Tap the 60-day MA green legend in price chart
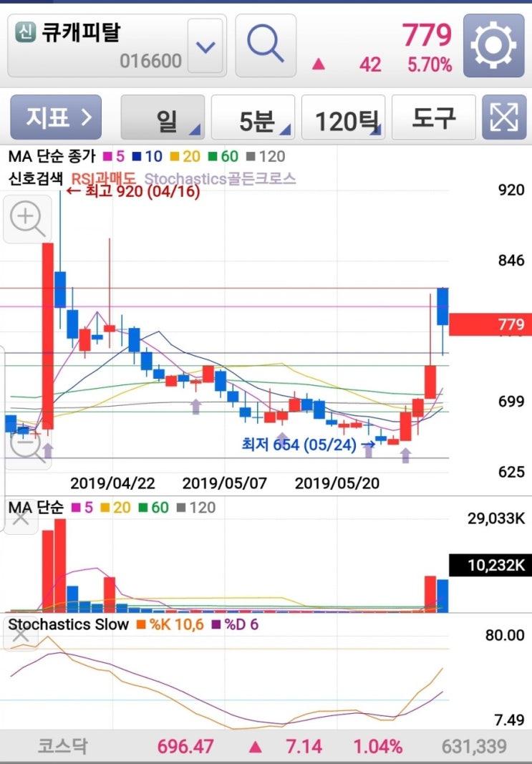The image size is (532, 764). [223, 156]
